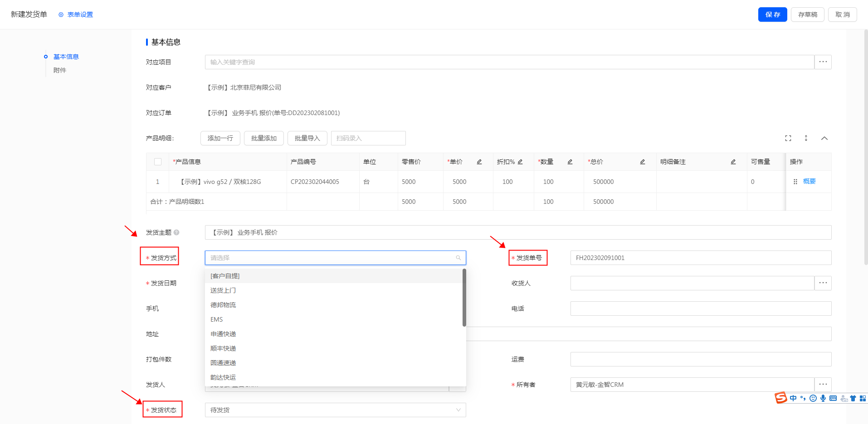
Task: Collapse the 产品明细 section with the chevron
Action: [x=824, y=138]
